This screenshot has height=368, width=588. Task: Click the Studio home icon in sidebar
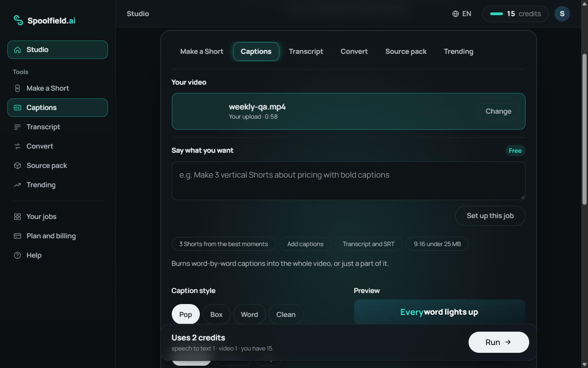click(x=17, y=50)
